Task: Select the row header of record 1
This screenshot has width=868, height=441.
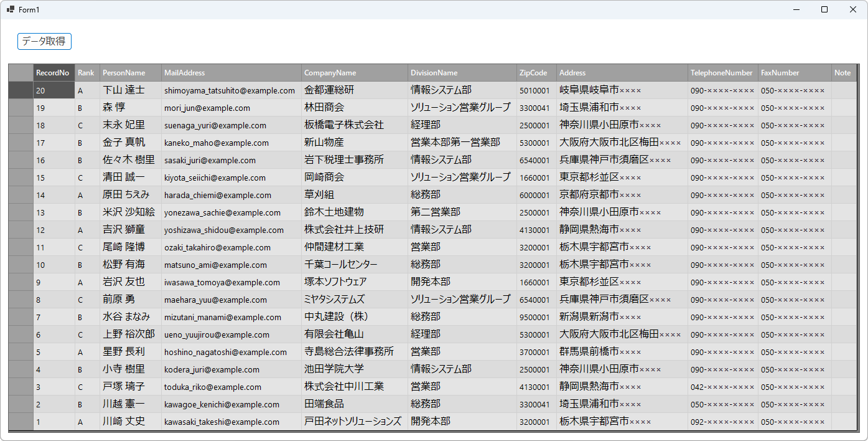Action: [x=21, y=422]
